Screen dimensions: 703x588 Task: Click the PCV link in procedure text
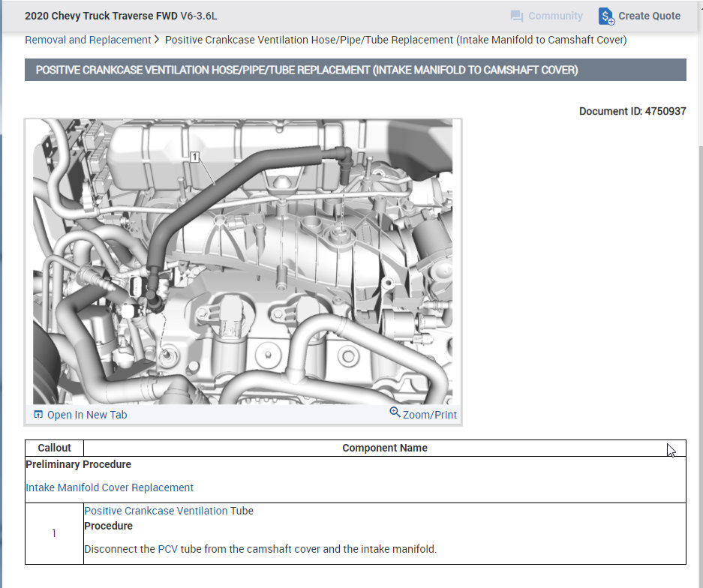(167, 549)
